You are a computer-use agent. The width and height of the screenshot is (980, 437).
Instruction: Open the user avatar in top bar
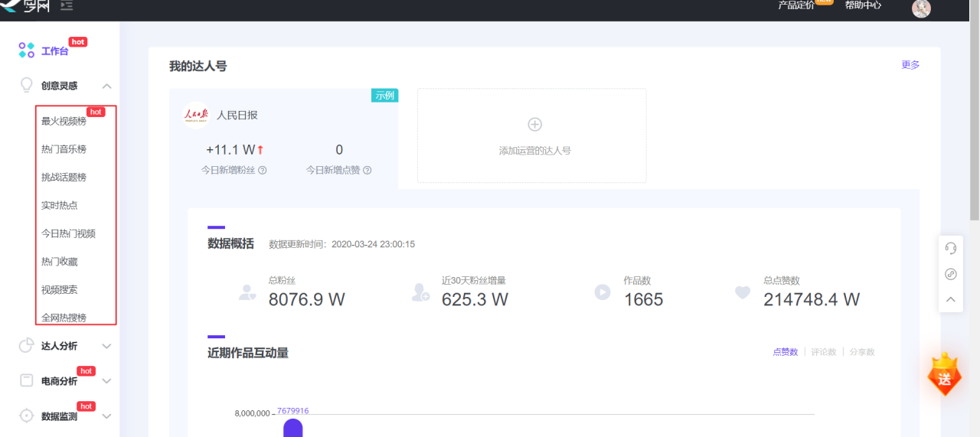[921, 8]
